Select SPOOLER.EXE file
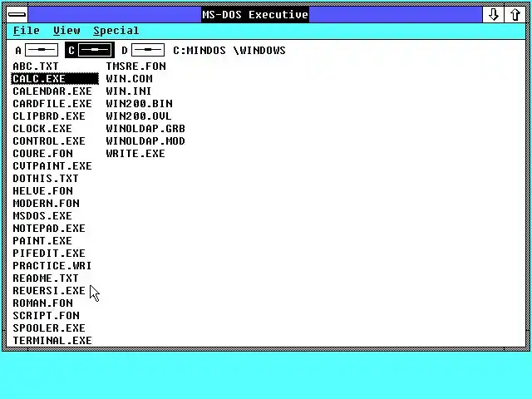Image resolution: width=532 pixels, height=399 pixels. pyautogui.click(x=49, y=328)
